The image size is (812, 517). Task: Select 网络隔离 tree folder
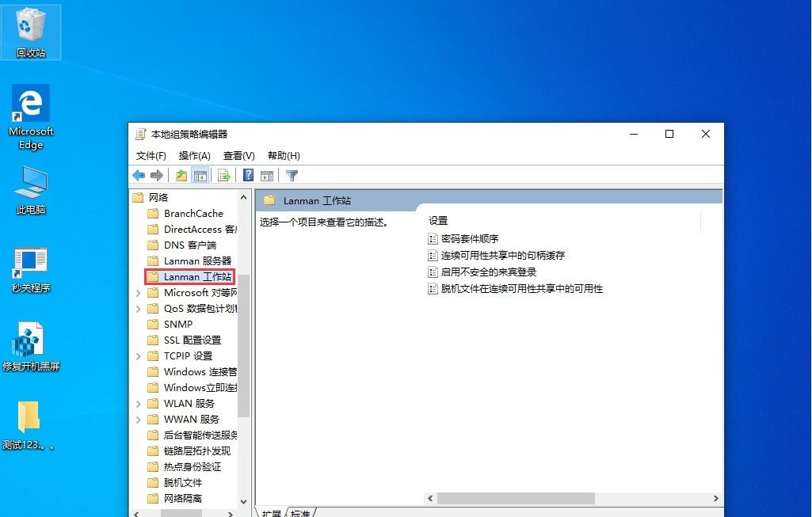pyautogui.click(x=182, y=498)
